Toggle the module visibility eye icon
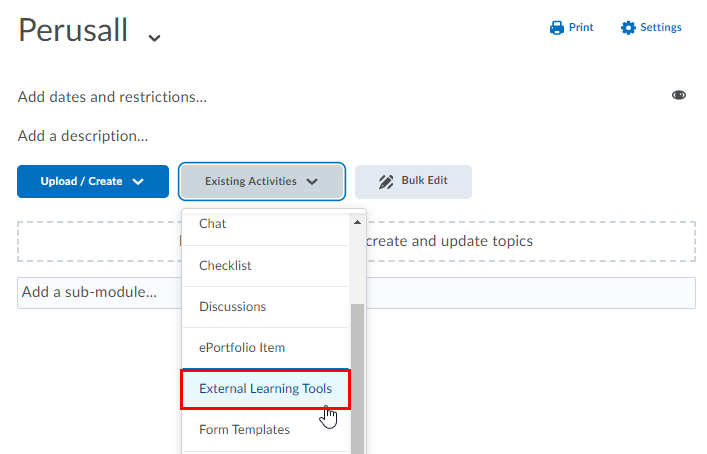707x454 pixels. click(679, 95)
